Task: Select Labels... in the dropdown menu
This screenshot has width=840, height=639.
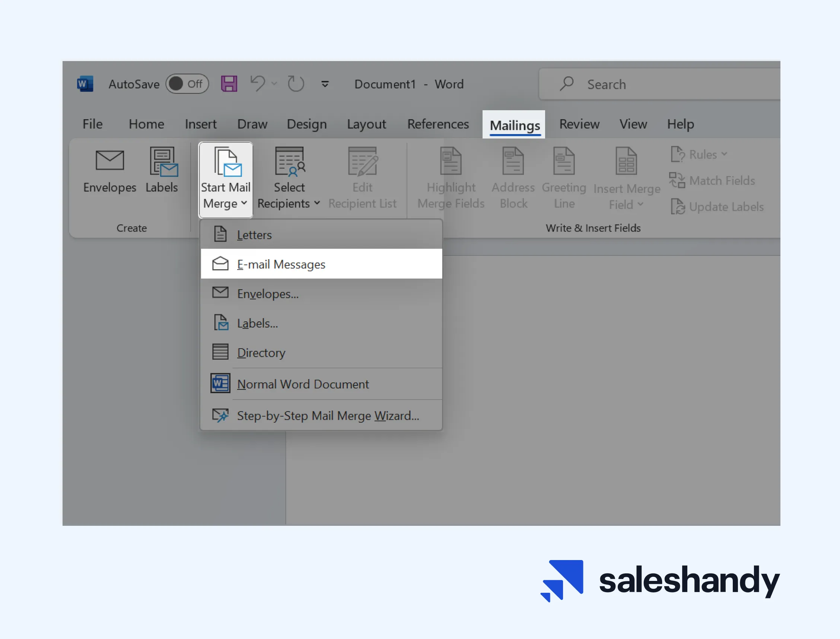Action: click(321, 323)
